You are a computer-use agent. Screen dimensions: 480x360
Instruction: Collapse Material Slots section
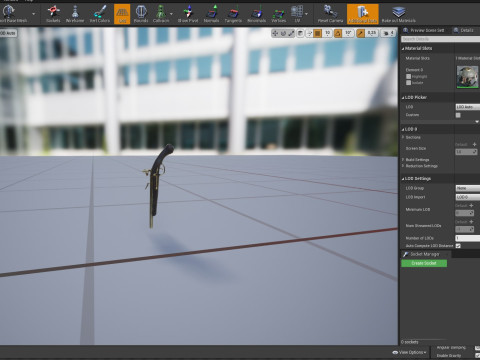coord(403,48)
